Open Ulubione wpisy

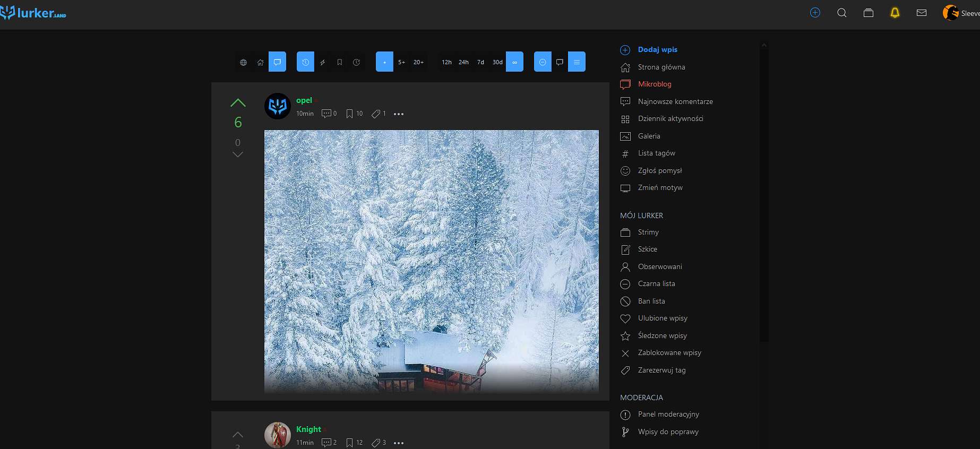click(x=663, y=318)
